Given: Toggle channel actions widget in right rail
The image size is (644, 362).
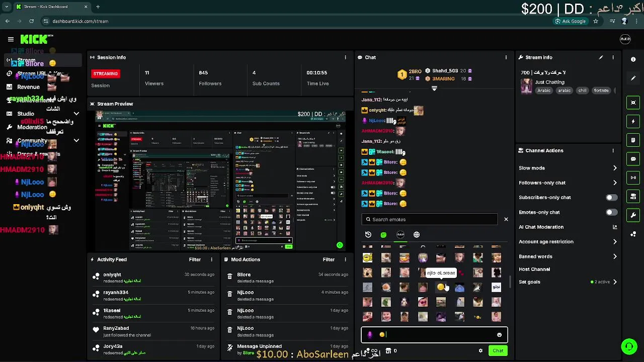Looking at the screenshot, I should point(633,197).
